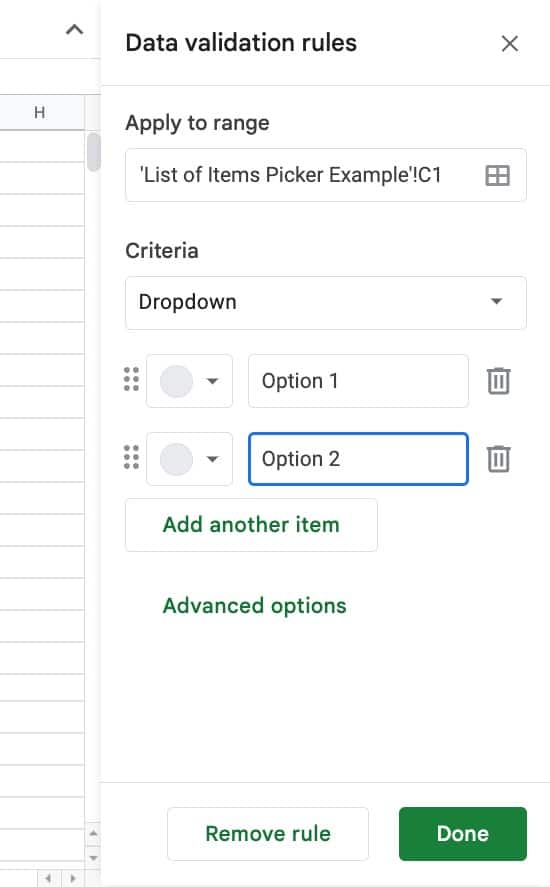Click the green Done button
This screenshot has height=887, width=550.
click(x=462, y=834)
